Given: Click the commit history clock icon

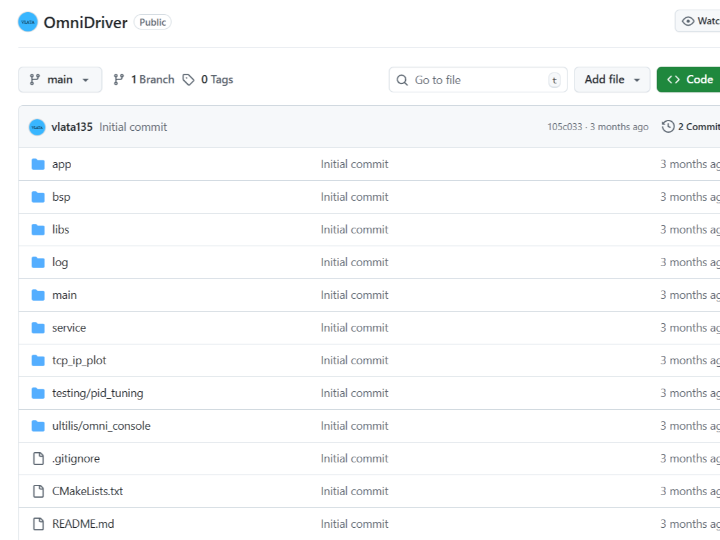Looking at the screenshot, I should 668,127.
